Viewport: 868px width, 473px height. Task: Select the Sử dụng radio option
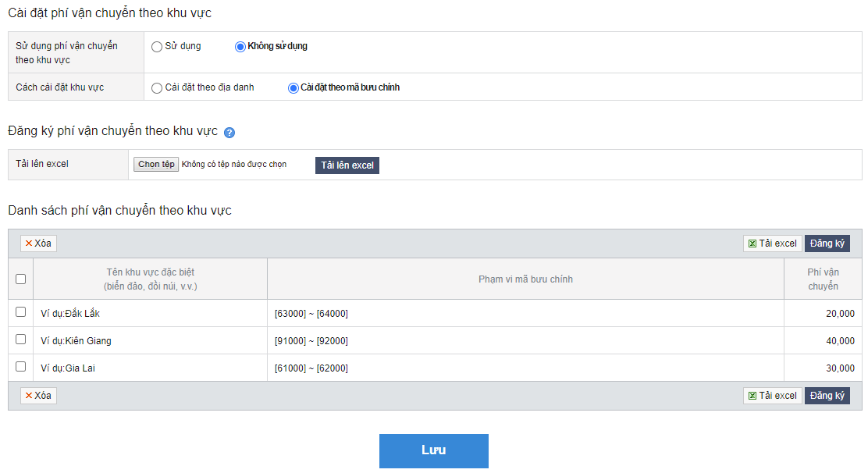[x=157, y=47]
